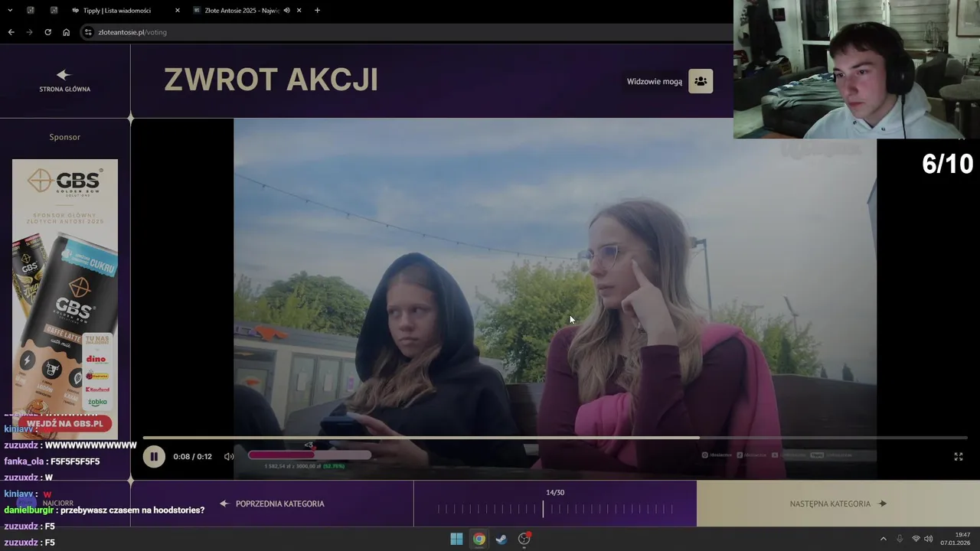Click fanka_ola's F5F5F5F5F5 chat message
This screenshot has height=551, width=980.
tap(52, 461)
